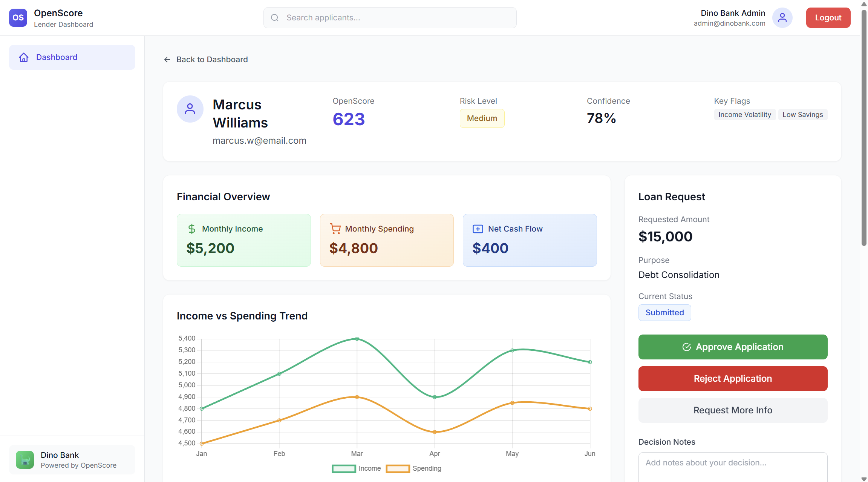Click the dollar sign Monthly Income icon
This screenshot has height=482, width=868.
192,229
